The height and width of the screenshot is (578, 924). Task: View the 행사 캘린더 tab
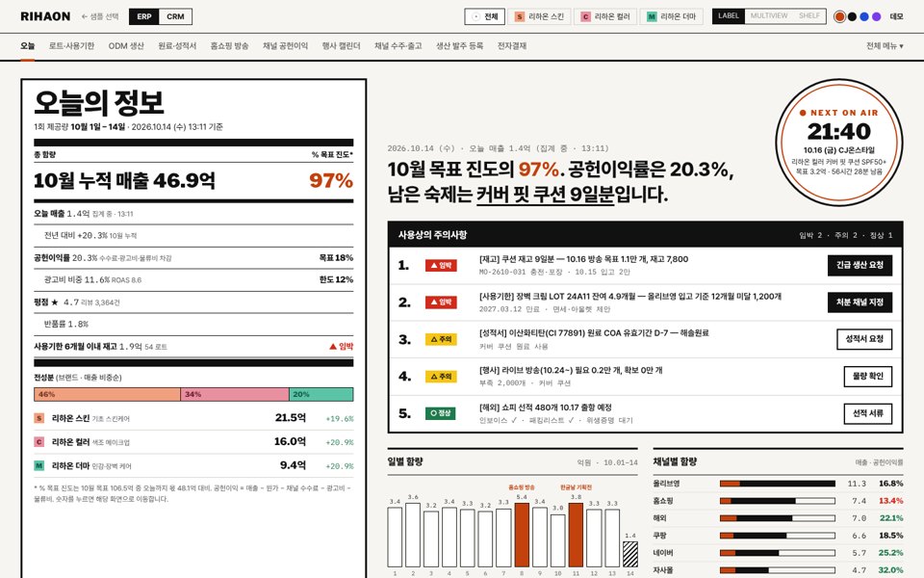point(341,46)
